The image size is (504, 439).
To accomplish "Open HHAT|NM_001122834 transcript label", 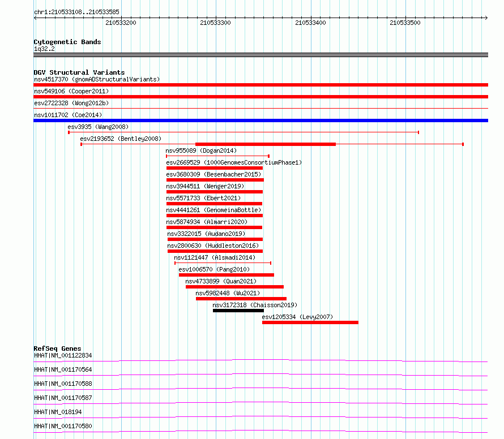I will [63, 355].
